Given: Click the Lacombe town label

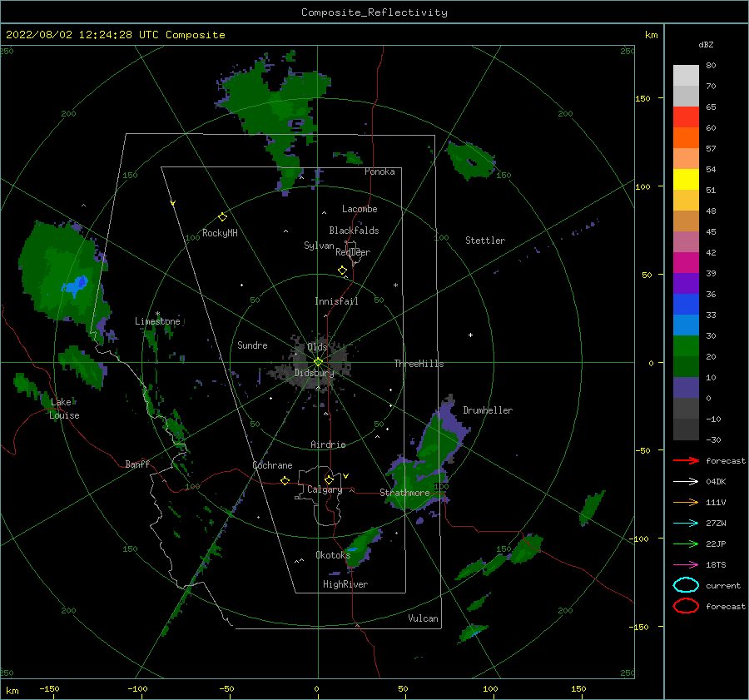Looking at the screenshot, I should click(x=360, y=209).
